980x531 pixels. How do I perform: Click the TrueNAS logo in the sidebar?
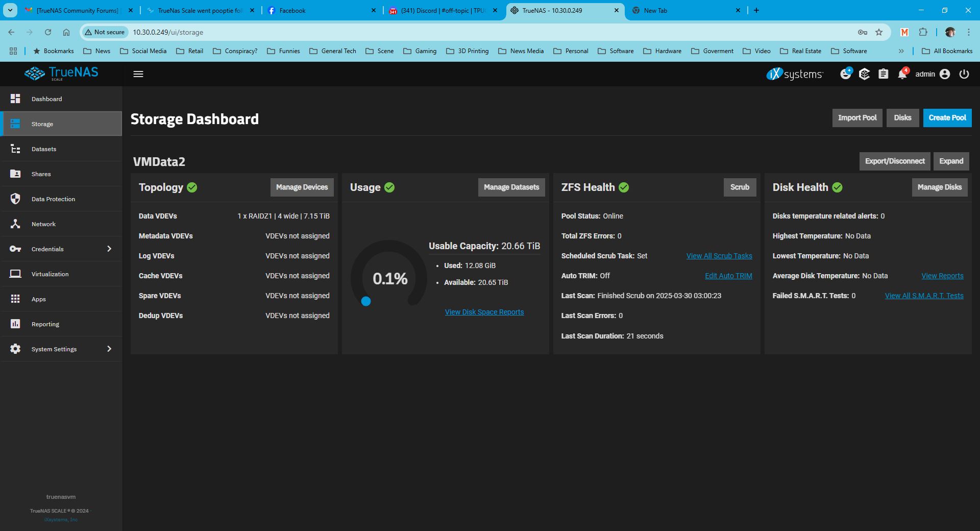61,74
